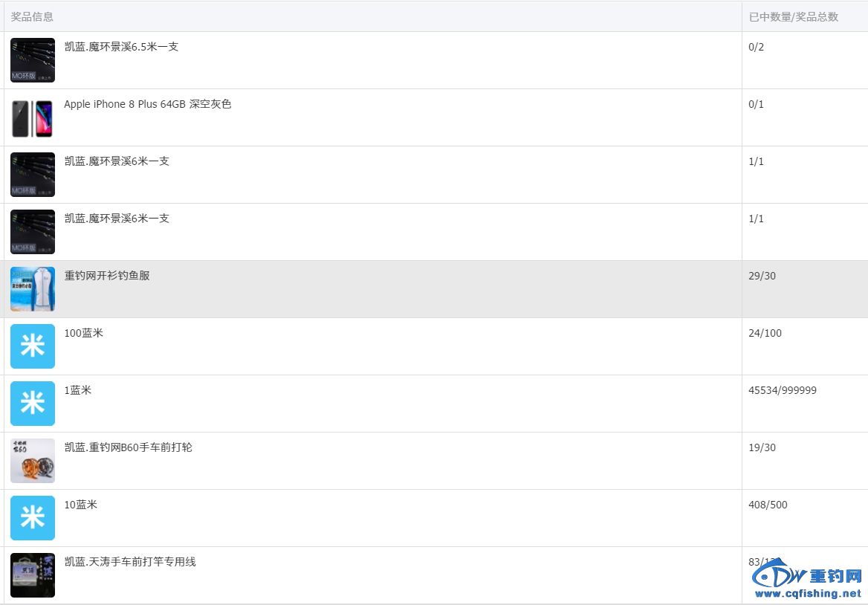Click the 已中数量/奖品总数 column header
868x605 pixels.
coord(793,16)
